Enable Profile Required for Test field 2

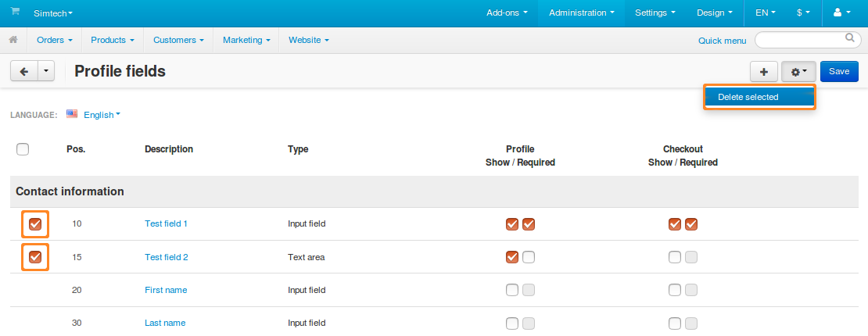(x=529, y=257)
